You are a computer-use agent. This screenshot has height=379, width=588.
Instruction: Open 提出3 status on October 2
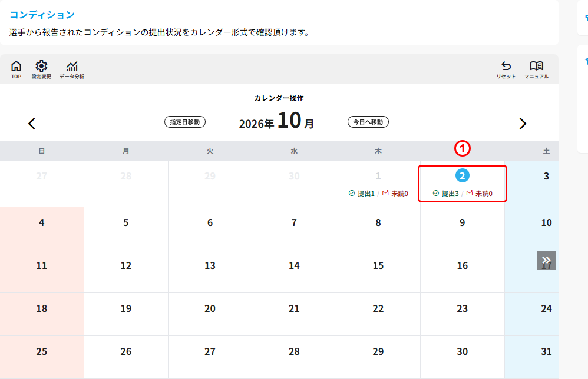coord(446,194)
